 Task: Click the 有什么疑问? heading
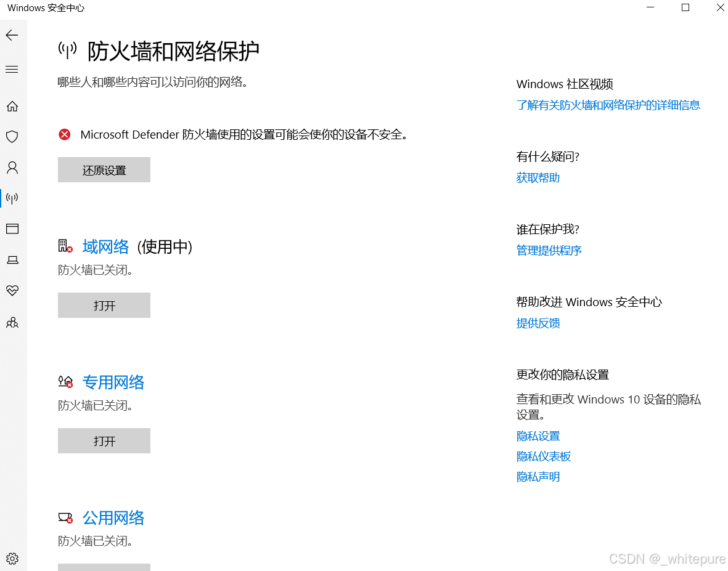(x=548, y=157)
